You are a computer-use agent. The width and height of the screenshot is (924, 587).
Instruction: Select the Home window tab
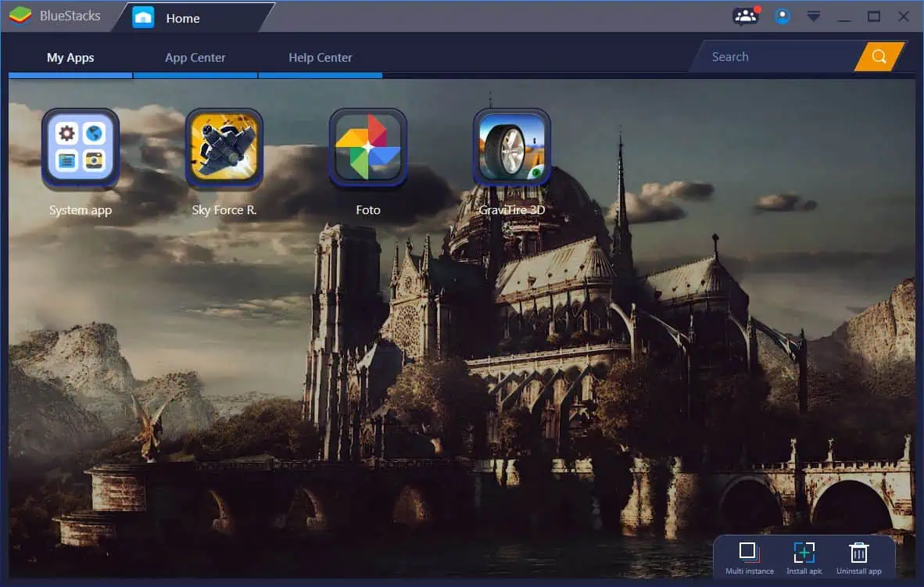[192, 18]
